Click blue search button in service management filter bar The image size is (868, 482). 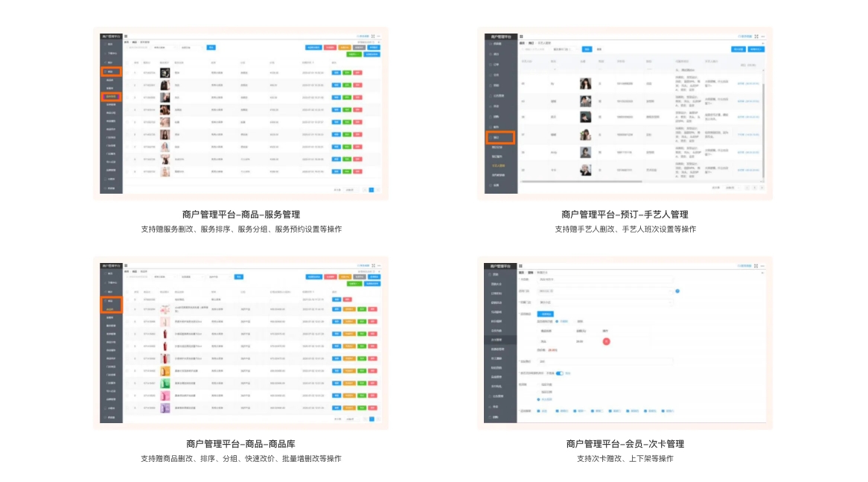point(211,48)
